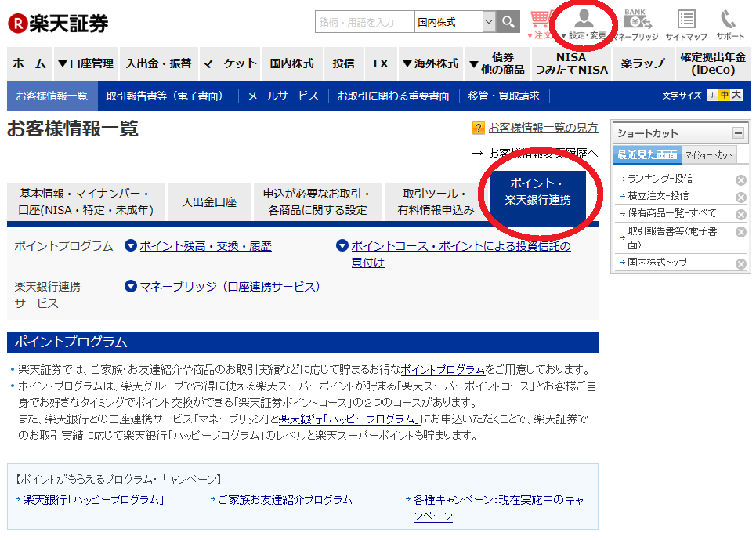Expand the 口座管理 menu
Image resolution: width=756 pixels, height=540 pixels.
tap(85, 63)
